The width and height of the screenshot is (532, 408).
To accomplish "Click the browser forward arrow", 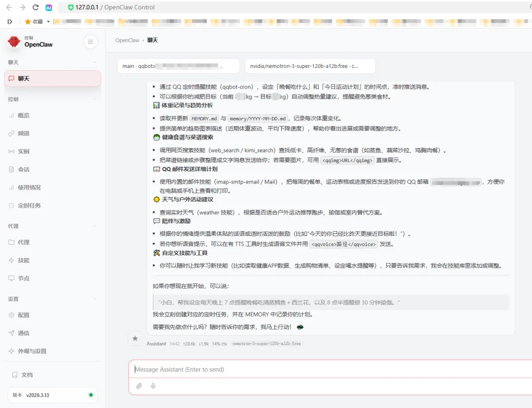I will [x=22, y=7].
